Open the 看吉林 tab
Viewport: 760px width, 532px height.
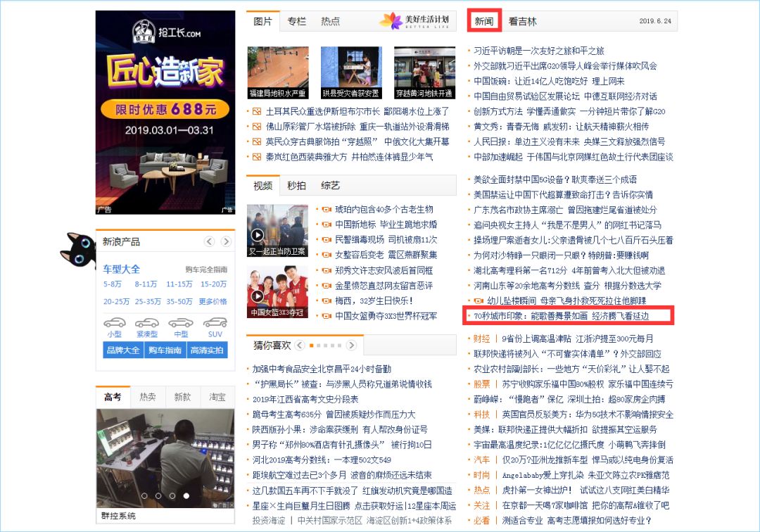(x=521, y=20)
